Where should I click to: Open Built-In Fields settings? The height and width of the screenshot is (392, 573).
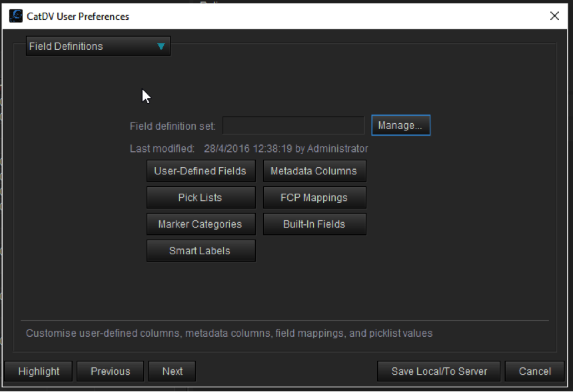pyautogui.click(x=314, y=224)
